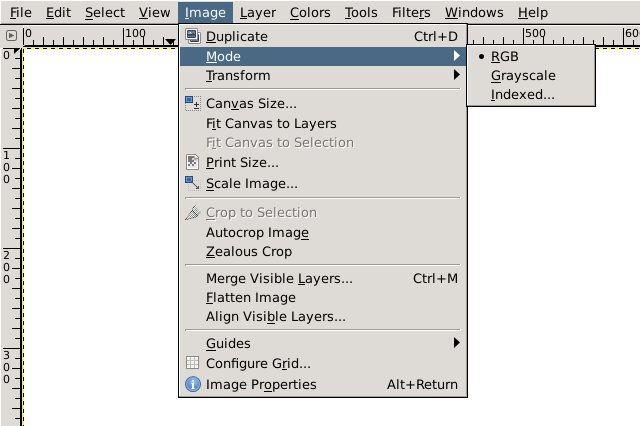This screenshot has height=426, width=640.
Task: Choose Flatten Image
Action: [x=251, y=297]
